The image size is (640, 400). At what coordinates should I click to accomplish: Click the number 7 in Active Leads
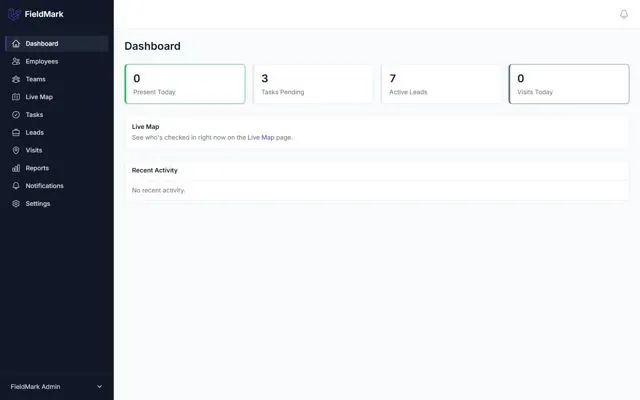coord(393,78)
